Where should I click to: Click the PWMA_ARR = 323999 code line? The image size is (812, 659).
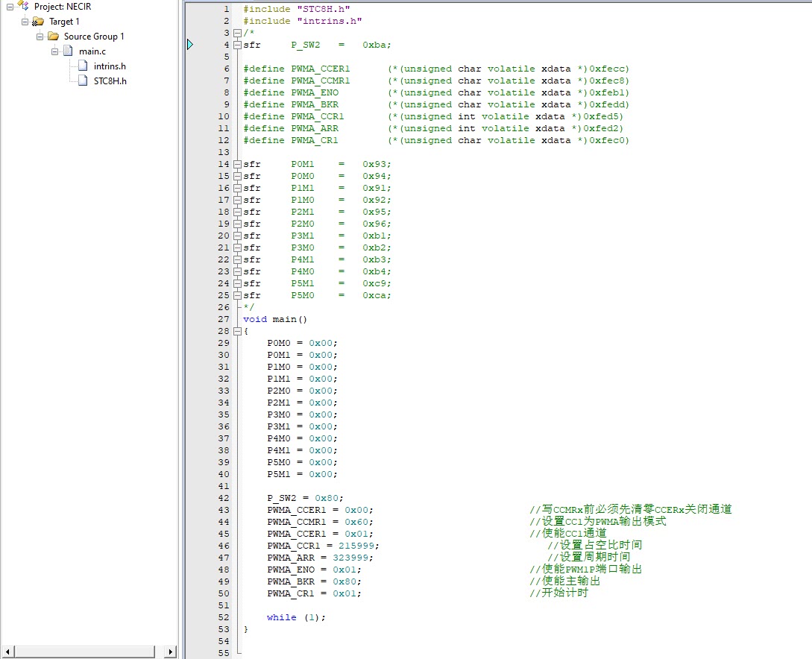click(x=321, y=558)
